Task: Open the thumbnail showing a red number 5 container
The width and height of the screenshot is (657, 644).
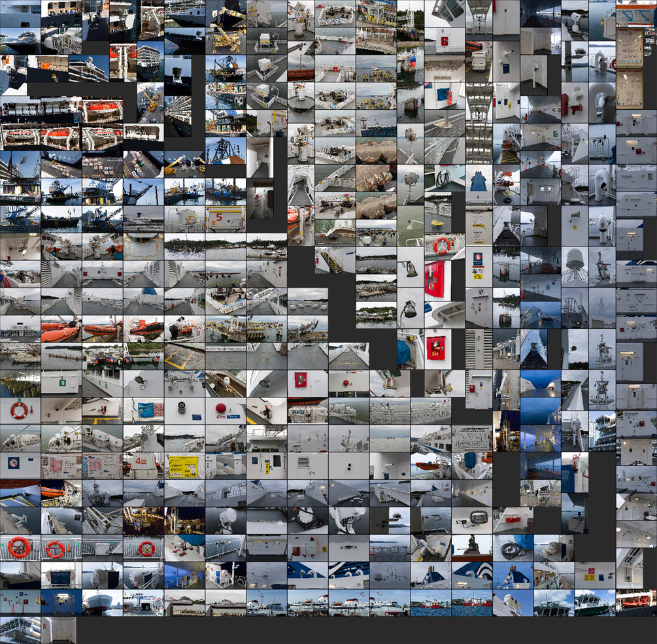Action: pyautogui.click(x=226, y=219)
